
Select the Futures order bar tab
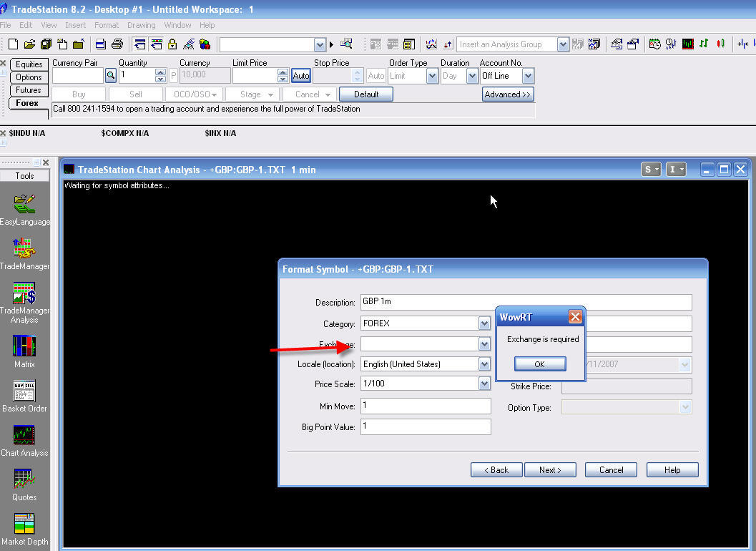pyautogui.click(x=29, y=90)
